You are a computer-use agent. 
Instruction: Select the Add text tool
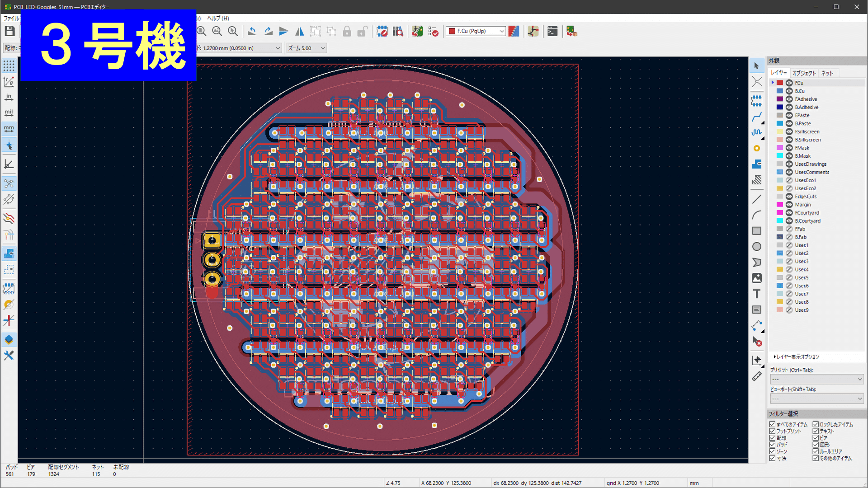(x=757, y=294)
